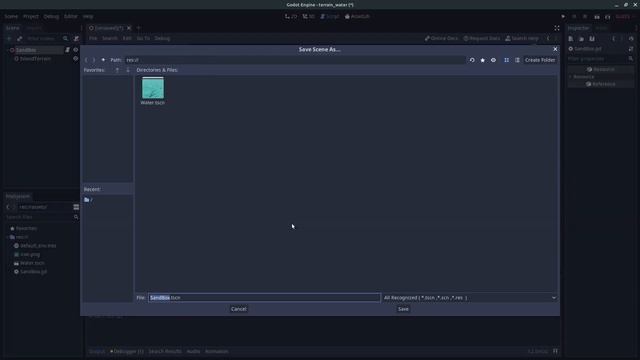Open the Project menu

(x=31, y=16)
